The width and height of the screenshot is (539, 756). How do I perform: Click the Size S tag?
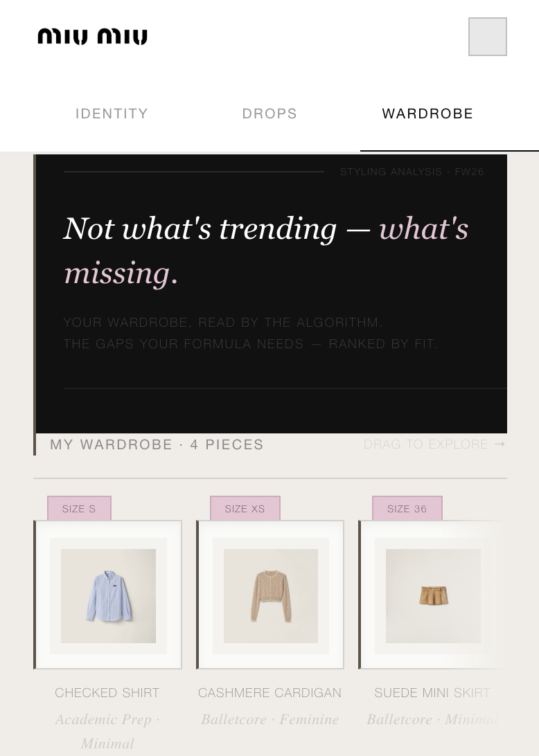pyautogui.click(x=79, y=509)
